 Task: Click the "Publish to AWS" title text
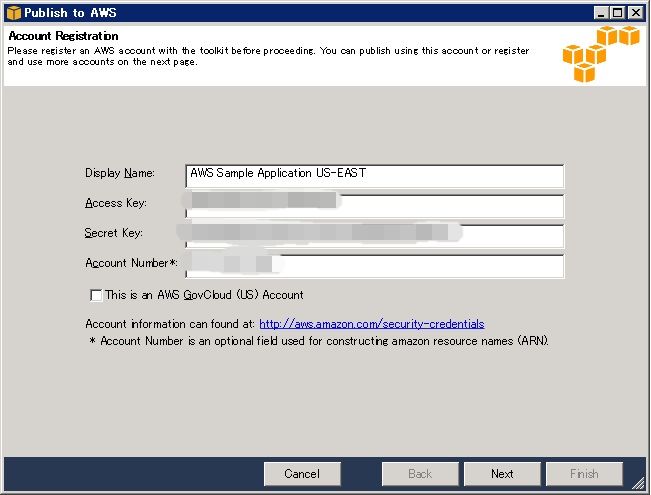tap(70, 13)
